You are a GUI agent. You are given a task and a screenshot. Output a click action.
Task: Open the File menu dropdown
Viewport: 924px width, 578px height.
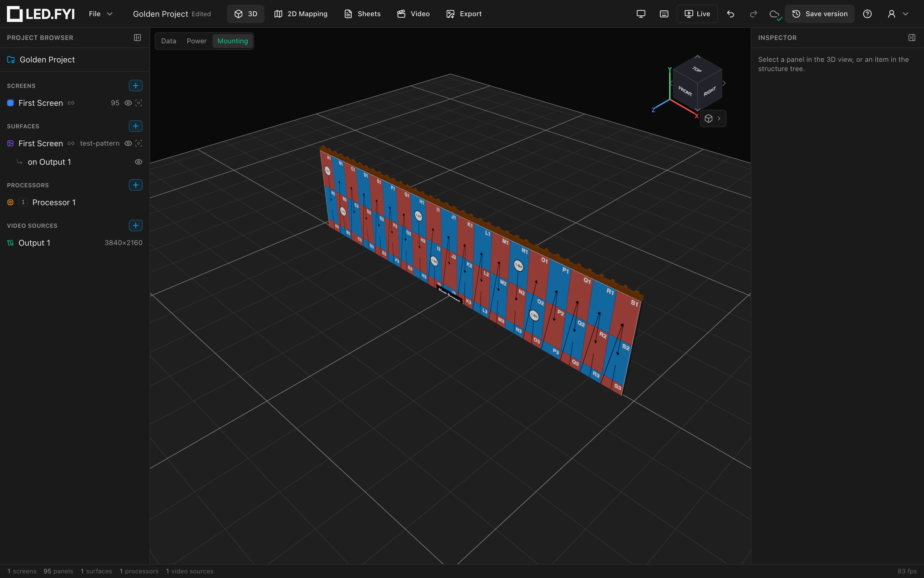[101, 14]
